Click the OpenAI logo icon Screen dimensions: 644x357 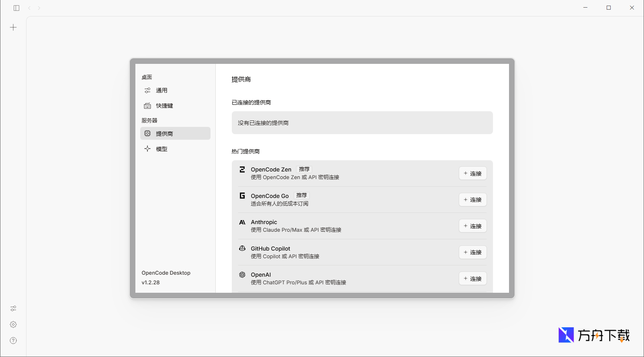pyautogui.click(x=242, y=275)
